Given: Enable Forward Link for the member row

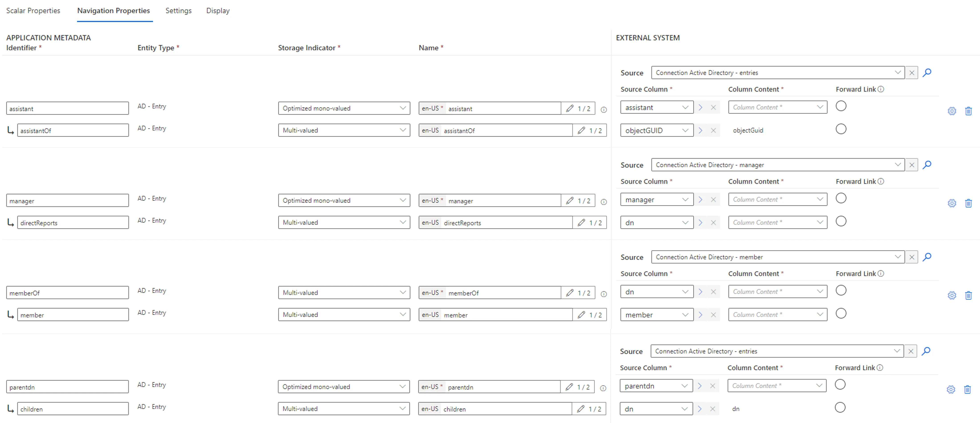Looking at the screenshot, I should (x=841, y=313).
